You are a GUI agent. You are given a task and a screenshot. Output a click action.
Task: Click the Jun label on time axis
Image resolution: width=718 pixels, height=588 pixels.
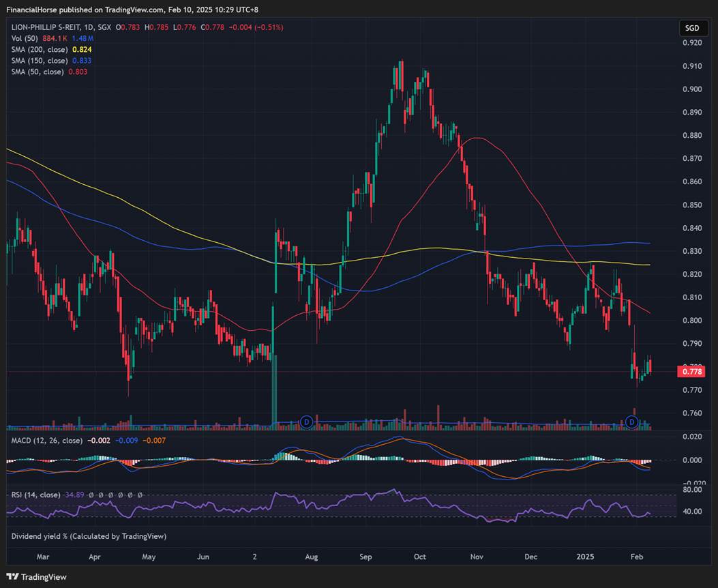click(x=203, y=557)
